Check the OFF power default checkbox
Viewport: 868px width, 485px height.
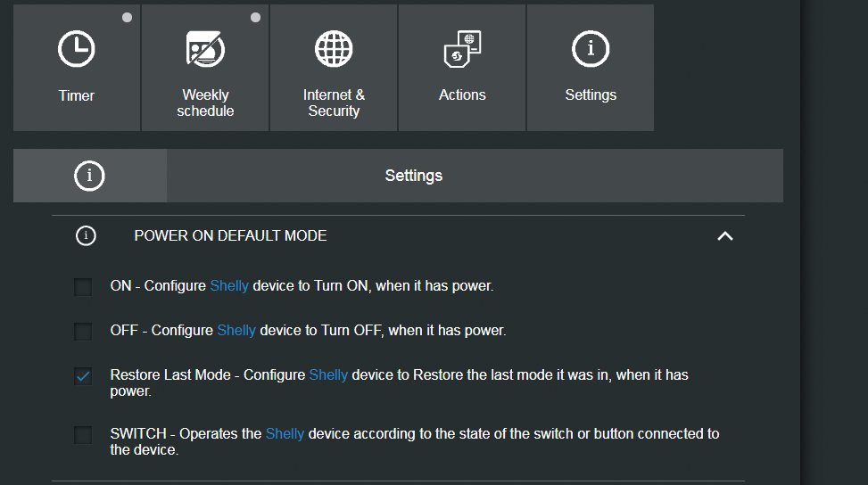83,332
